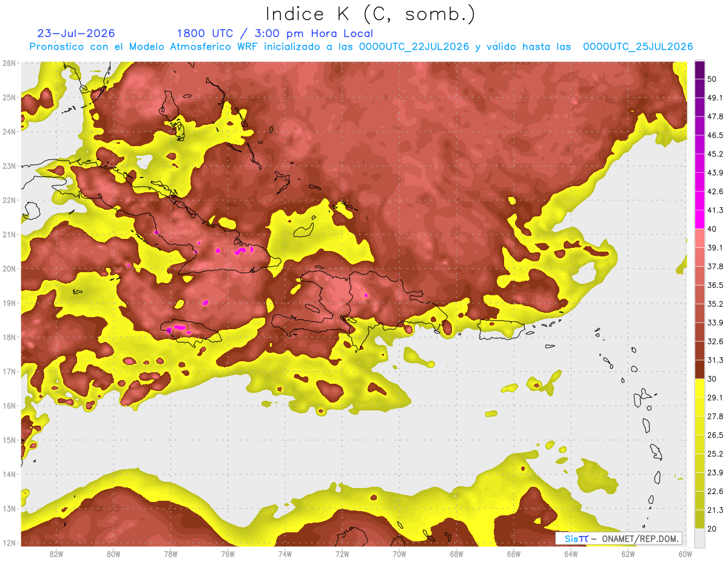Viewport: 728px width, 562px height.
Task: Click the colorbar value "35.2"
Action: click(716, 304)
